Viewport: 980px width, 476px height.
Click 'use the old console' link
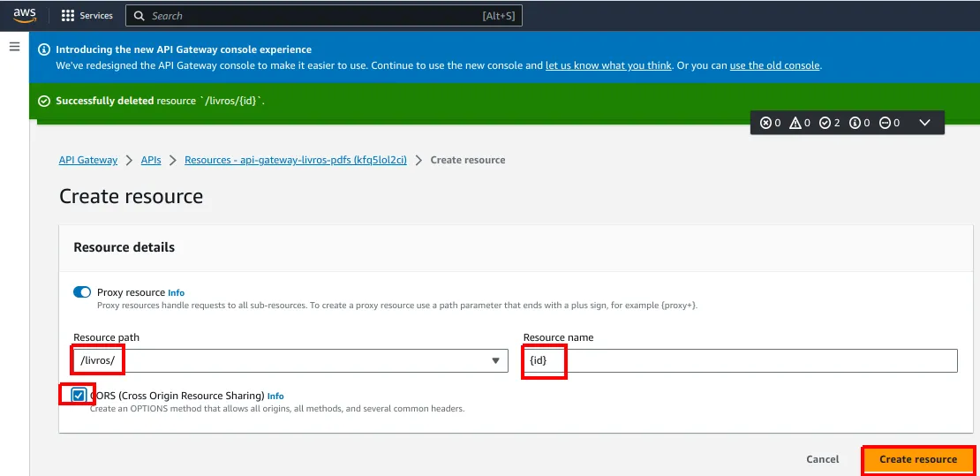click(x=774, y=65)
